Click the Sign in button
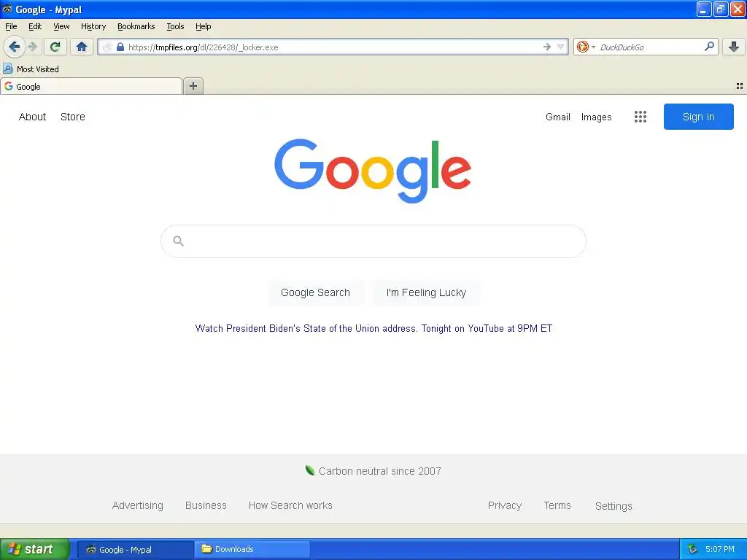 point(698,117)
